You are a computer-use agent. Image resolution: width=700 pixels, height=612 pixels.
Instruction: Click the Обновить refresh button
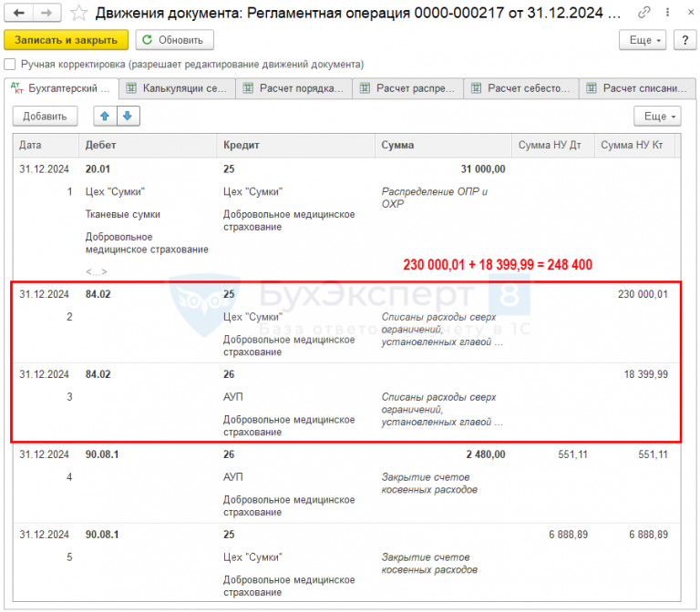pos(175,40)
